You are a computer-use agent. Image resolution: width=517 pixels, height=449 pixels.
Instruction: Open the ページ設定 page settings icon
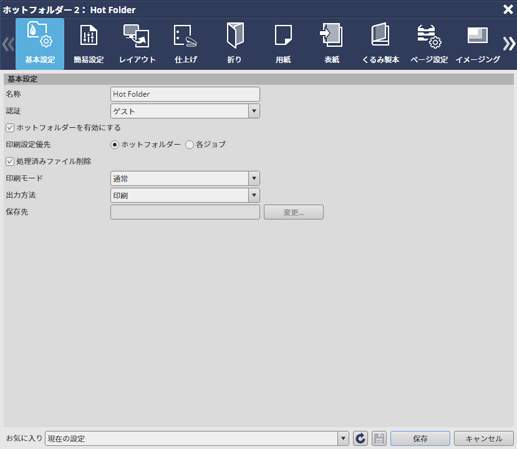tap(429, 44)
